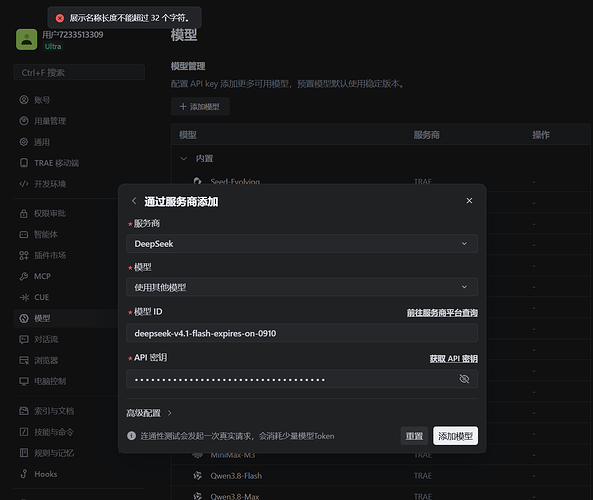This screenshot has height=500, width=593.
Task: Expand the 高级配置 section
Action: 149,413
